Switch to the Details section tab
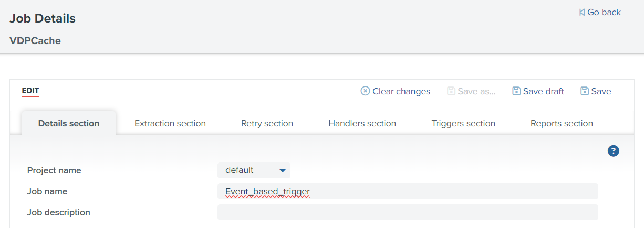This screenshot has height=228, width=644. coord(69,124)
